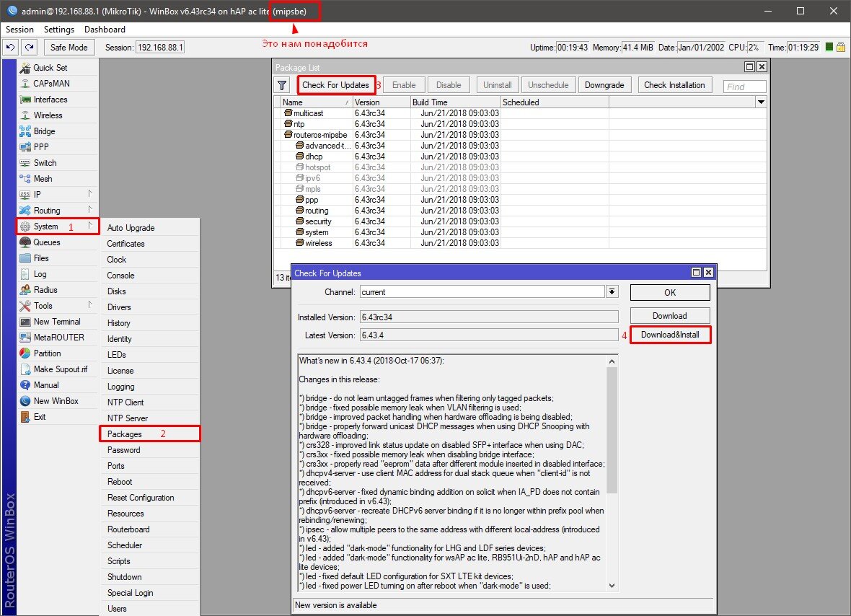
Task: Click changelog scroll down arrow
Action: (612, 586)
